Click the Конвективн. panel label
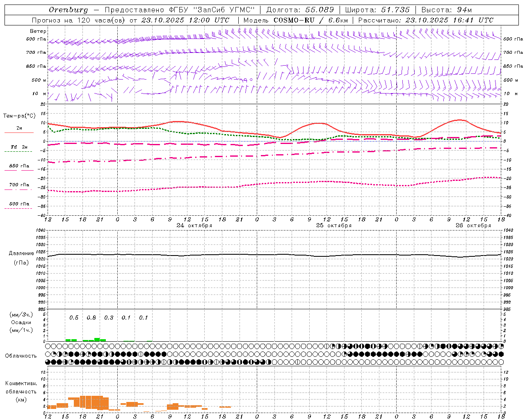 point(21,383)
